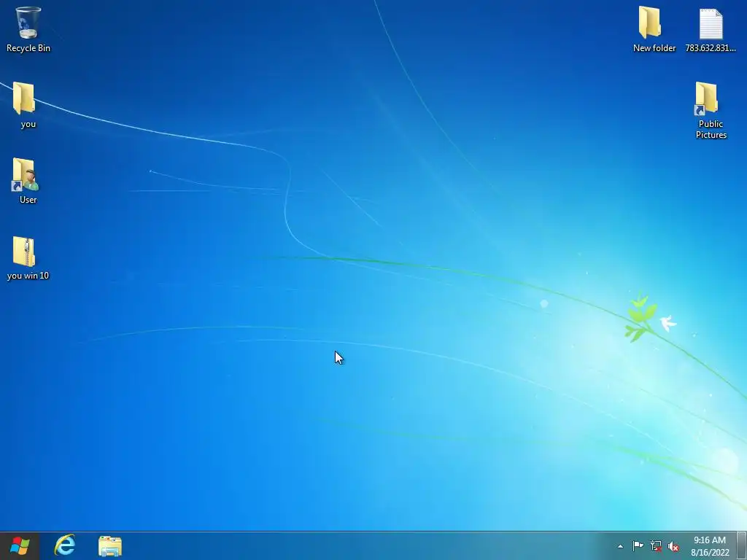The image size is (747, 560).
Task: Open the Action Center flag icon
Action: coord(638,545)
